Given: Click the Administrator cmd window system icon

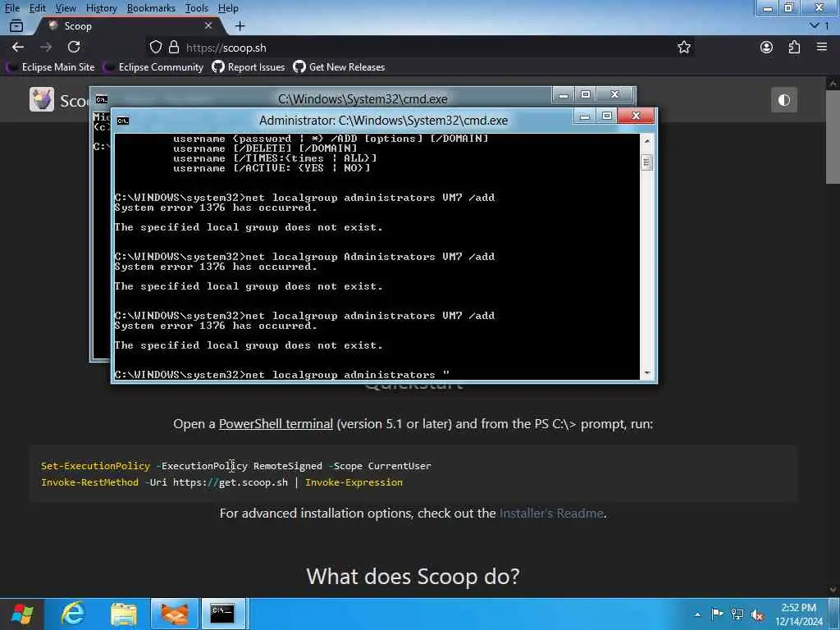Looking at the screenshot, I should tap(123, 121).
